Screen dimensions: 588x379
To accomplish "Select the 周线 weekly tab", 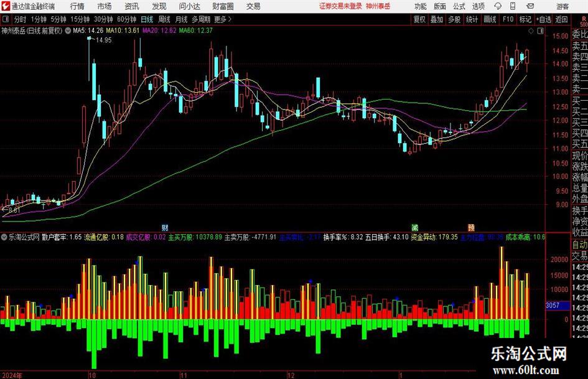I will pos(164,19).
